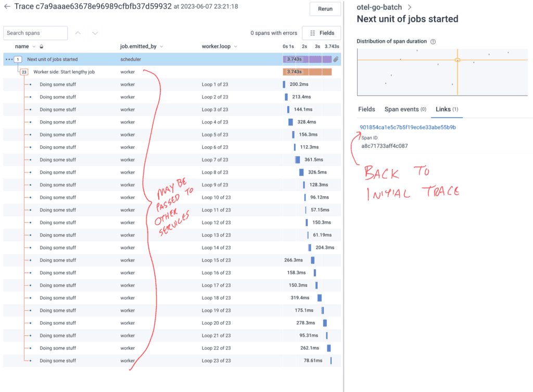The height and width of the screenshot is (392, 533).
Task: Collapse the root span with child count 1
Action: [x=18, y=59]
